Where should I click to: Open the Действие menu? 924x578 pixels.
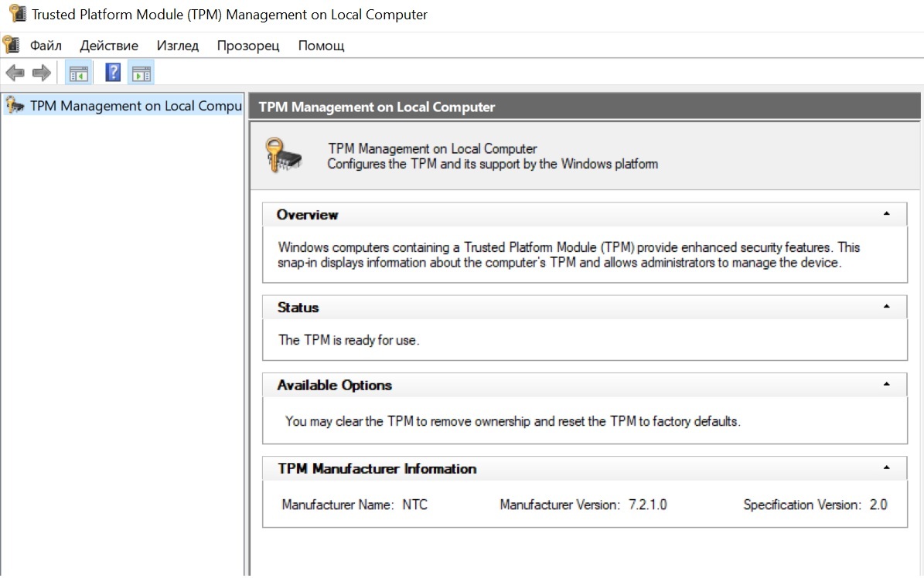[x=109, y=46]
